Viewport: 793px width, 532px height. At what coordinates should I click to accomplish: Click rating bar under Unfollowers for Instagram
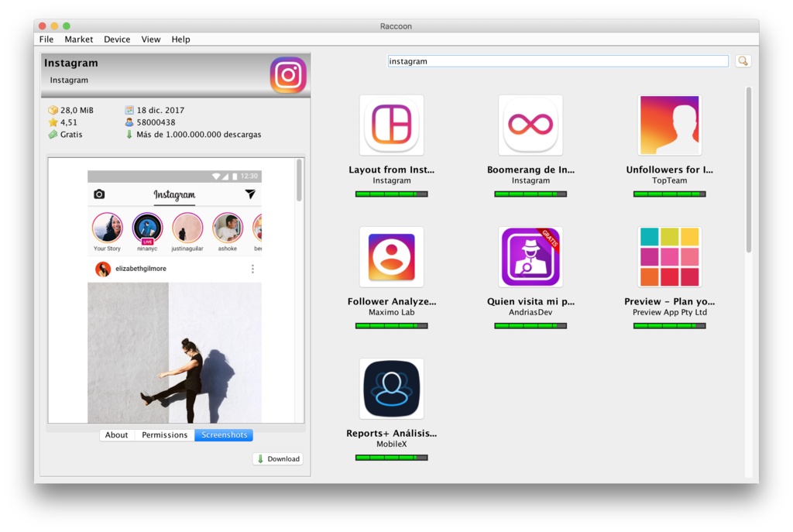670,194
